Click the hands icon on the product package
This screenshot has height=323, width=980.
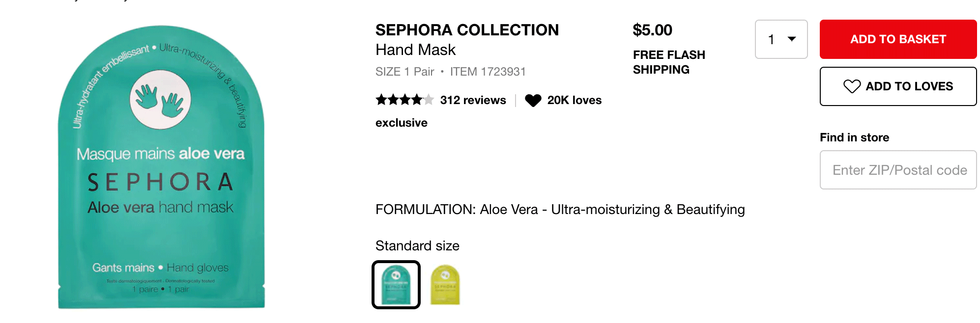coord(160,100)
